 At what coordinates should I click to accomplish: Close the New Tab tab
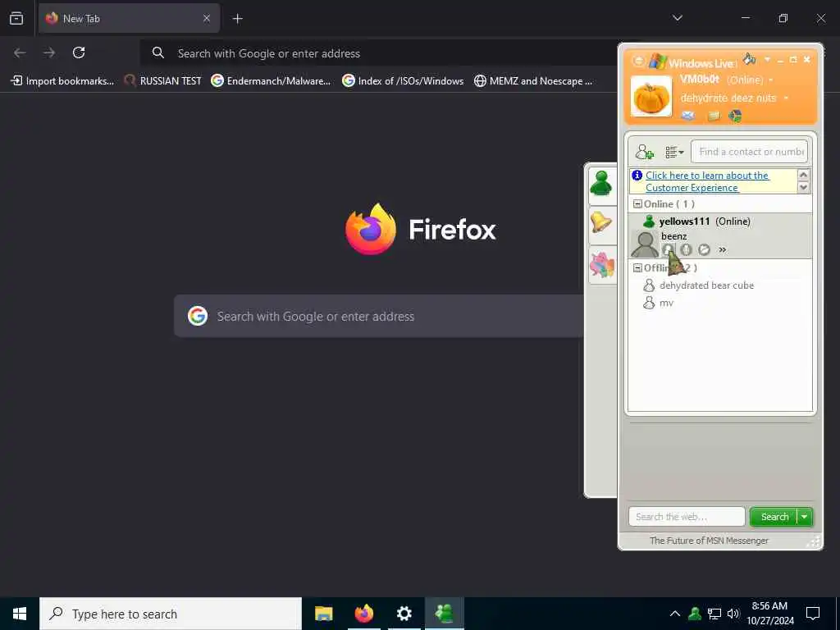tap(207, 19)
